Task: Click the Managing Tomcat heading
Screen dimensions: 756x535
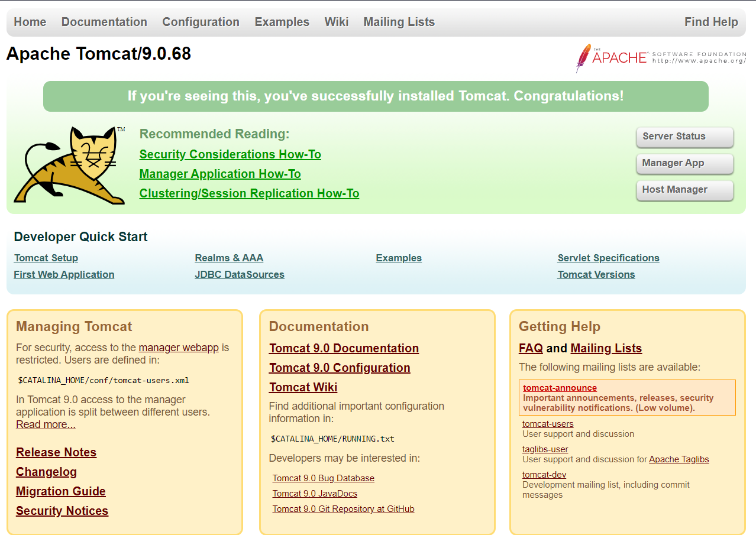Action: click(74, 326)
